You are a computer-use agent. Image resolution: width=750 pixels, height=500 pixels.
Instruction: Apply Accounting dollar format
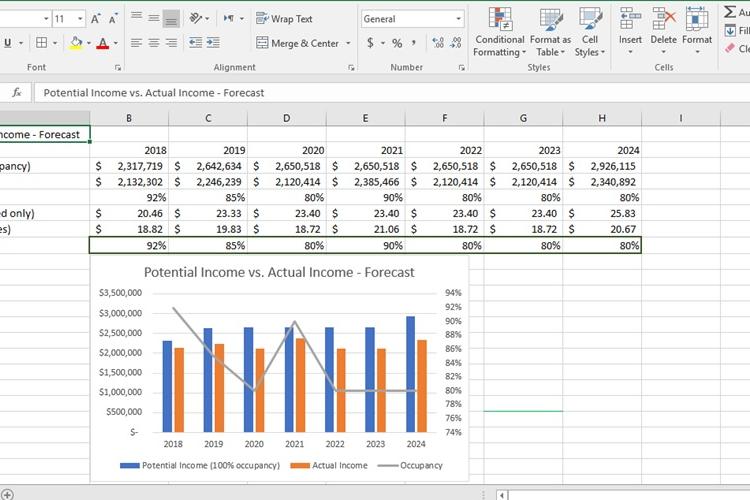point(370,43)
